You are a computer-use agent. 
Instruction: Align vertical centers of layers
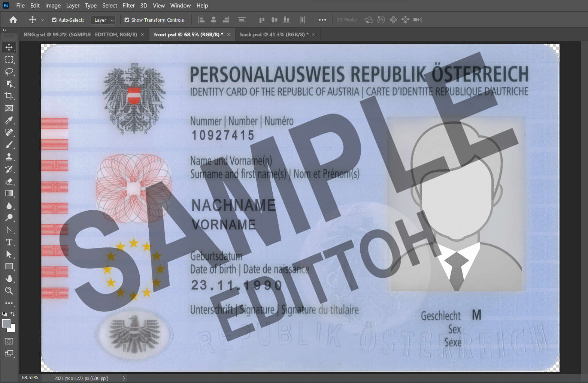pyautogui.click(x=274, y=20)
